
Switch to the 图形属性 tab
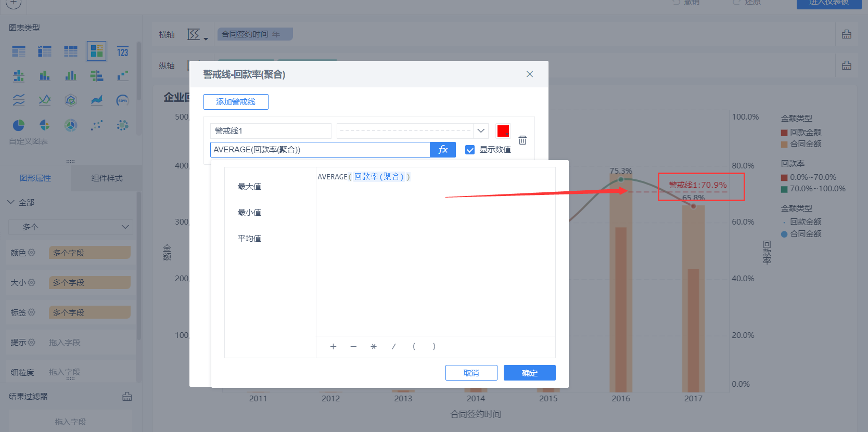35,178
